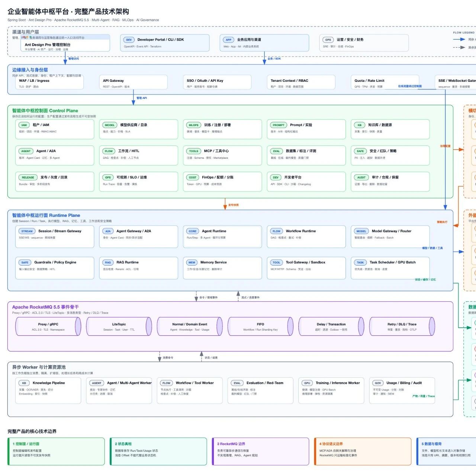This screenshot has width=476, height=476.
Task: Click the 'Quota / Rate Limit' card title
Action: pyautogui.click(x=369, y=81)
